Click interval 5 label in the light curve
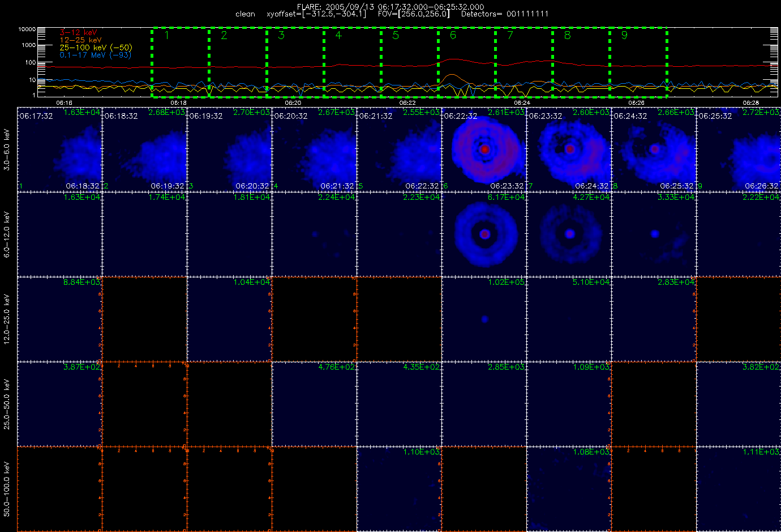This screenshot has height=532, width=781. [x=396, y=35]
